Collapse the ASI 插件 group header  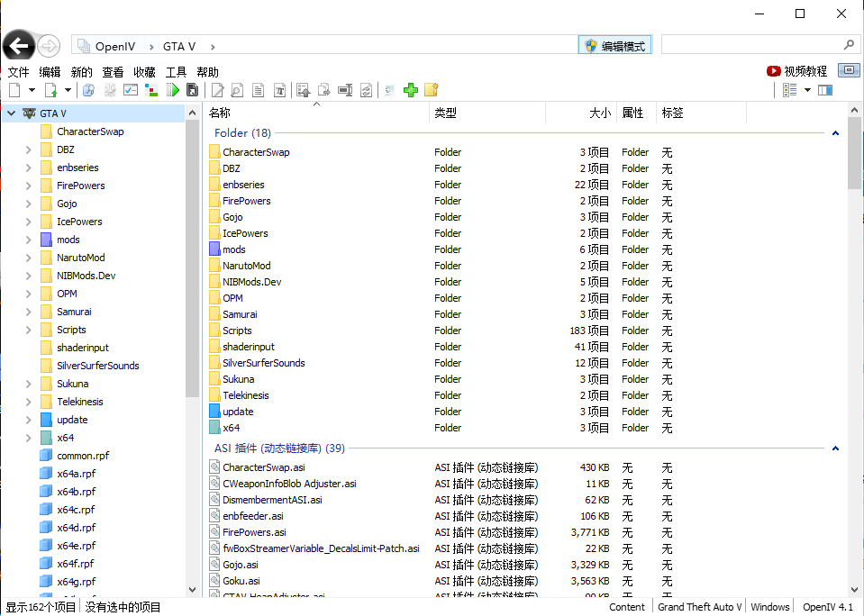(835, 448)
